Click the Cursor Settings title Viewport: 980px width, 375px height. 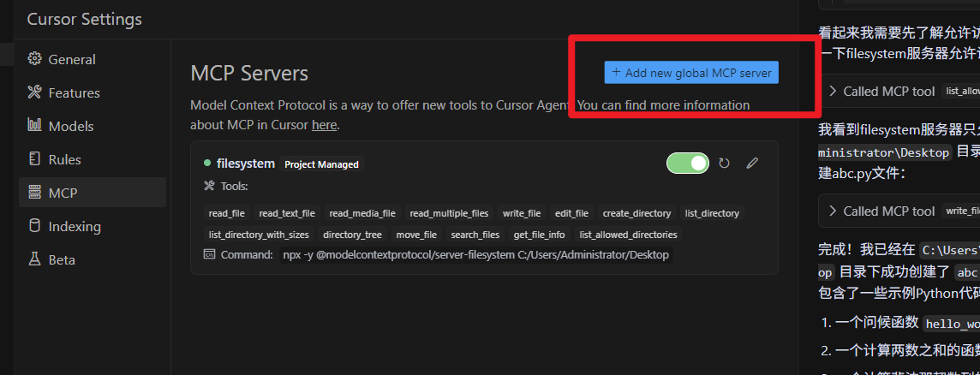[84, 20]
